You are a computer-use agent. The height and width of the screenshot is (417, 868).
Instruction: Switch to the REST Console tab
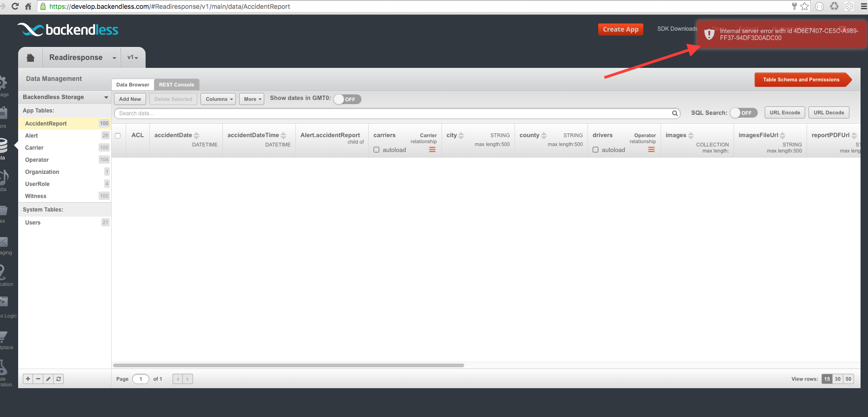(176, 85)
